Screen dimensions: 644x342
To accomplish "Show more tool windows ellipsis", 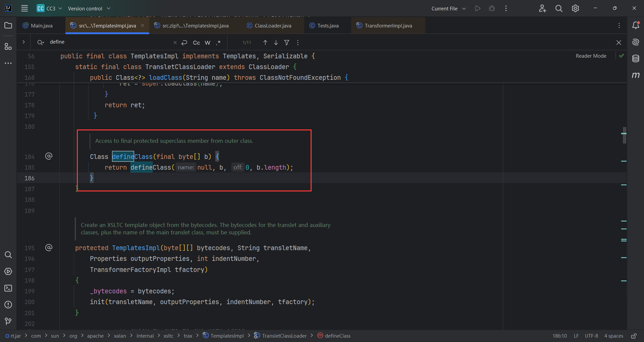I will coord(8,63).
